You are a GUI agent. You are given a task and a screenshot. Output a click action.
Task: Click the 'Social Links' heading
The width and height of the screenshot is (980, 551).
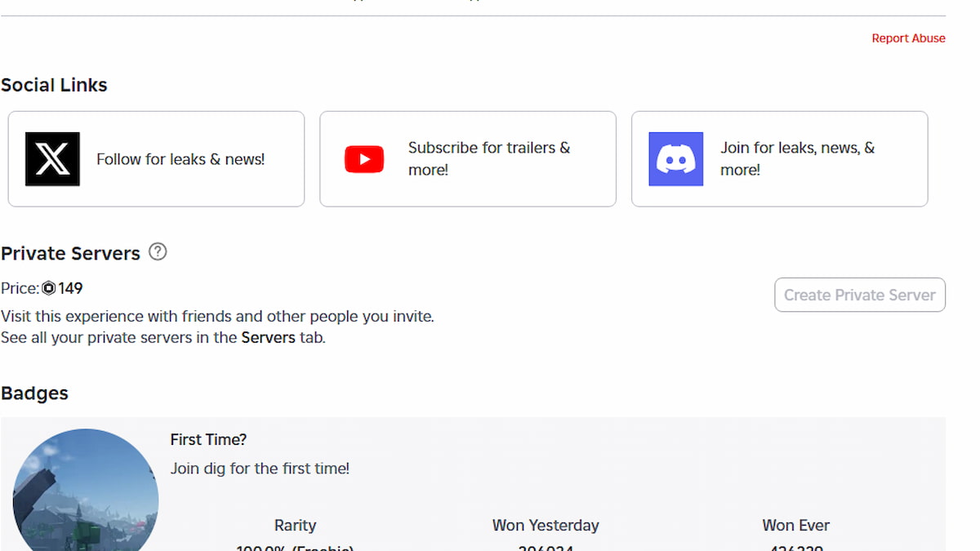[54, 85]
